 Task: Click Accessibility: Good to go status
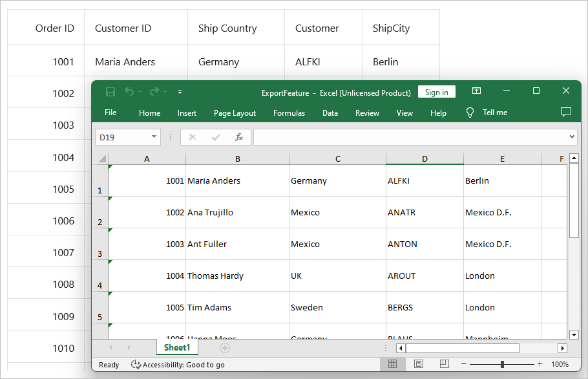[178, 365]
